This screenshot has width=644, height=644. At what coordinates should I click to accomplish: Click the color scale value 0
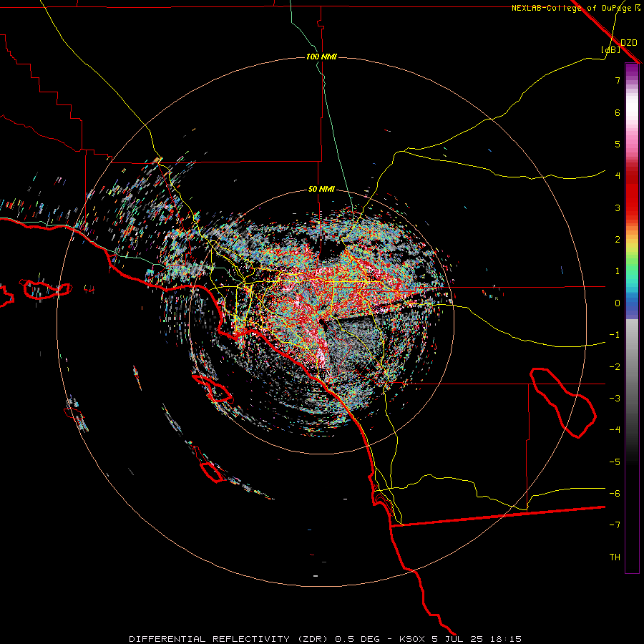point(618,303)
